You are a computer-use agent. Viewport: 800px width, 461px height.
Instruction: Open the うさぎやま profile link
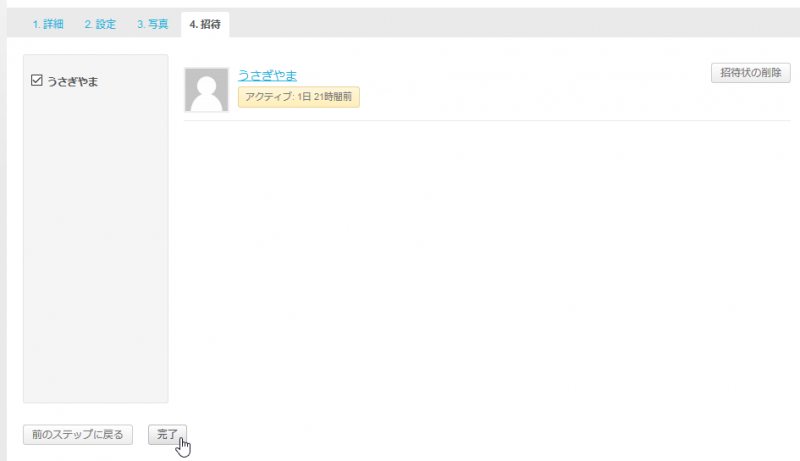[267, 75]
